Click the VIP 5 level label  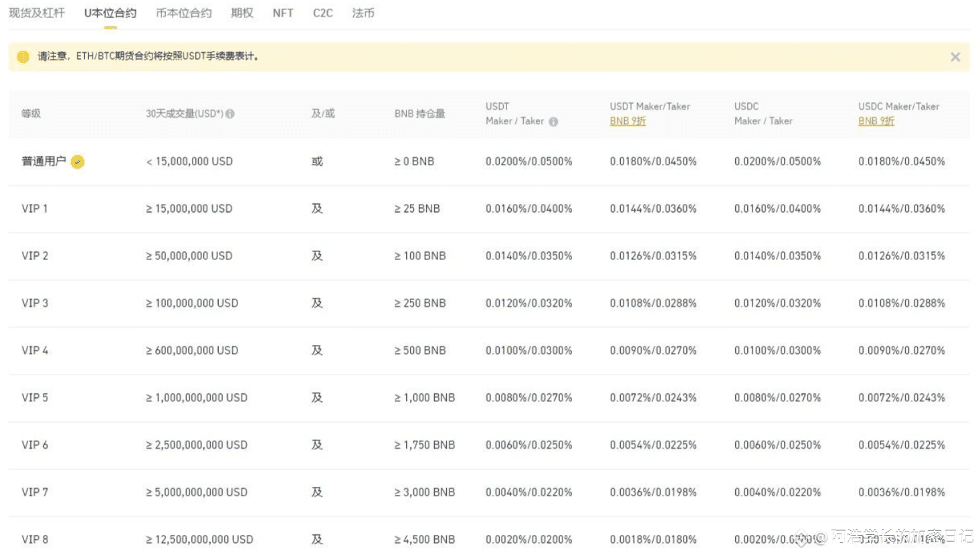pos(35,398)
